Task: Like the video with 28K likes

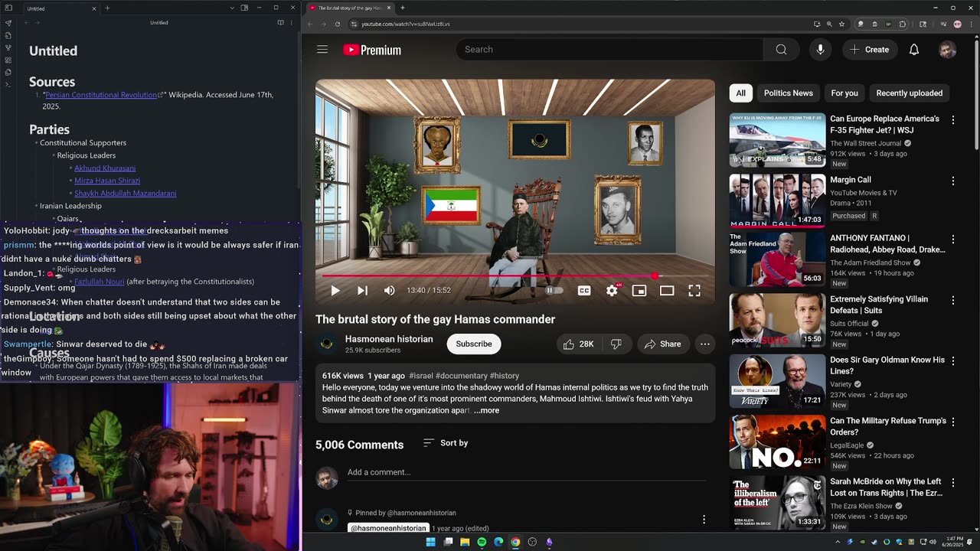Action: tap(579, 344)
